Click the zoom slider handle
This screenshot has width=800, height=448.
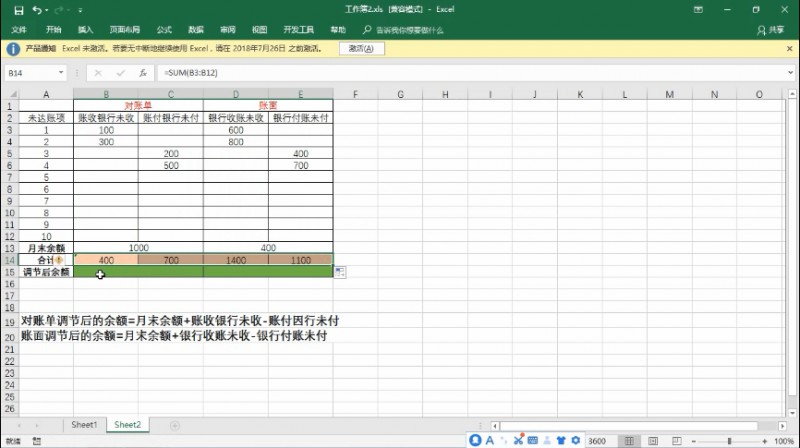(730, 441)
